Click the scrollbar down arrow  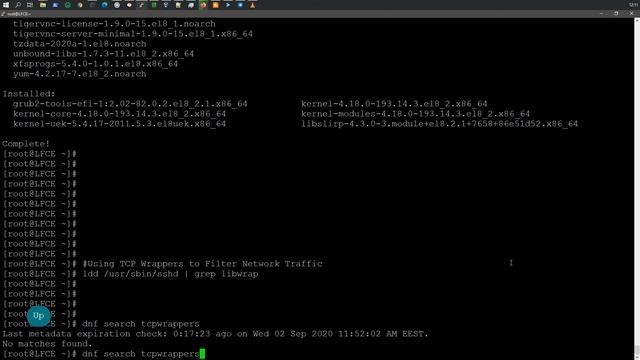(637, 357)
